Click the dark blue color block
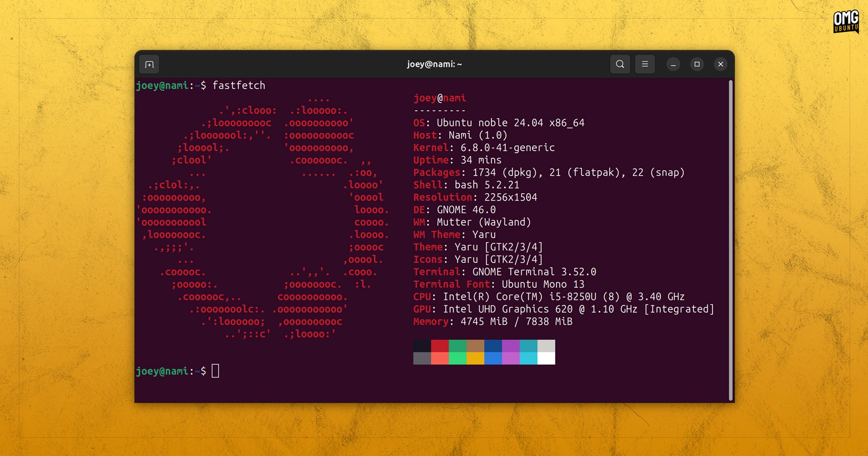Image resolution: width=868 pixels, height=456 pixels. [493, 346]
